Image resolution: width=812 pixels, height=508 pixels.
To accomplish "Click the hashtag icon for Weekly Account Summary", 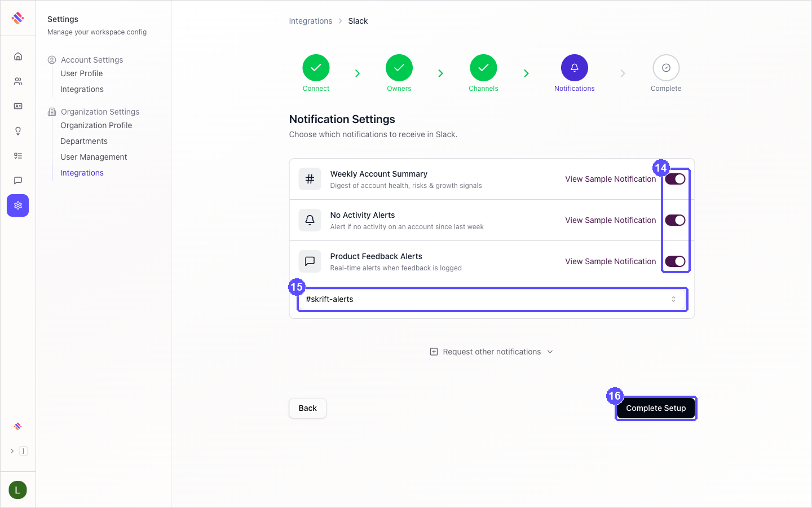I will (310, 179).
